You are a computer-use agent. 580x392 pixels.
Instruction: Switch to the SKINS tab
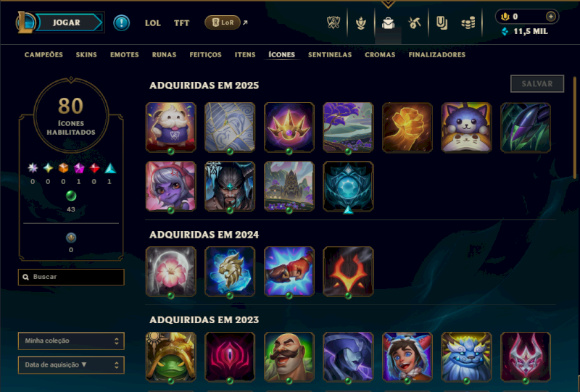click(x=86, y=55)
